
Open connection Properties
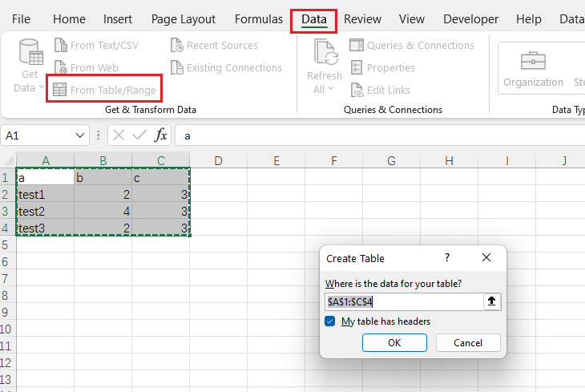[x=383, y=67]
